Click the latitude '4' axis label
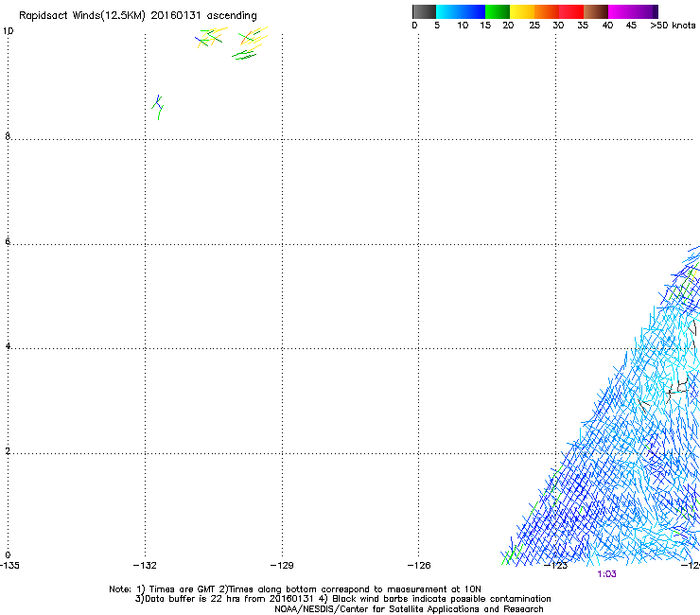Screen dimensions: 700x615 point(8,346)
